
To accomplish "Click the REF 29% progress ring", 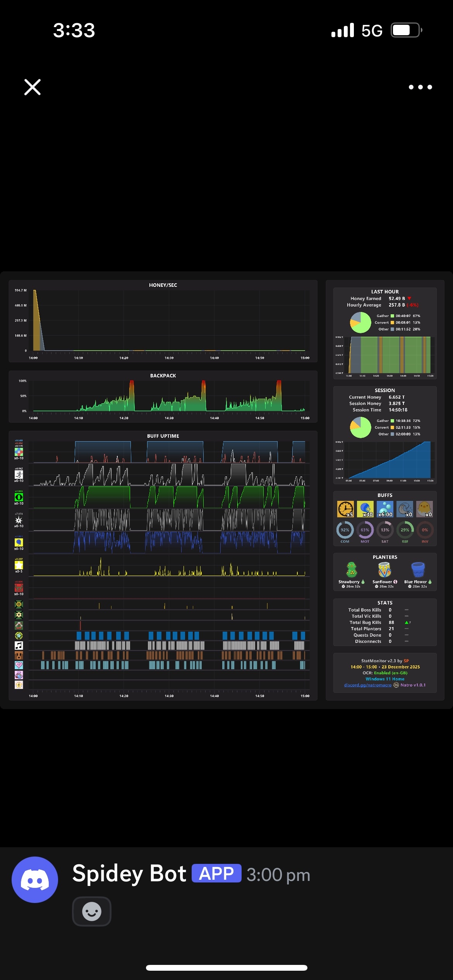I will 405,530.
